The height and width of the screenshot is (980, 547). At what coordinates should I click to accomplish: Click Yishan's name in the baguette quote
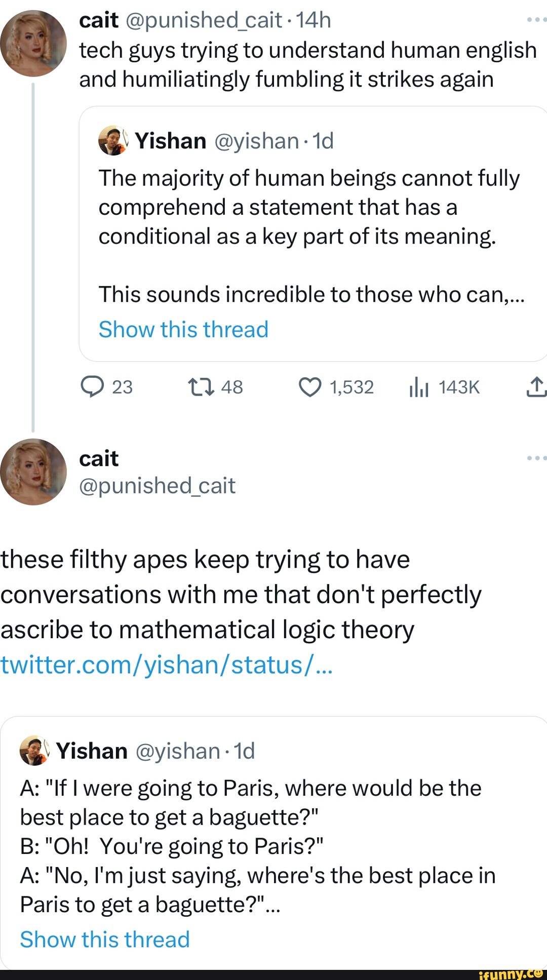[x=92, y=751]
